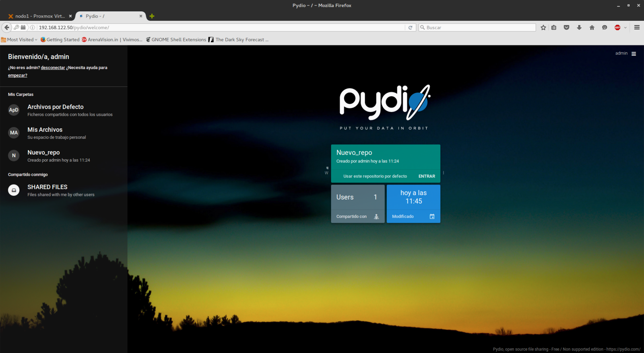
Task: Open the SHARED FILES workspace
Action: [64, 191]
